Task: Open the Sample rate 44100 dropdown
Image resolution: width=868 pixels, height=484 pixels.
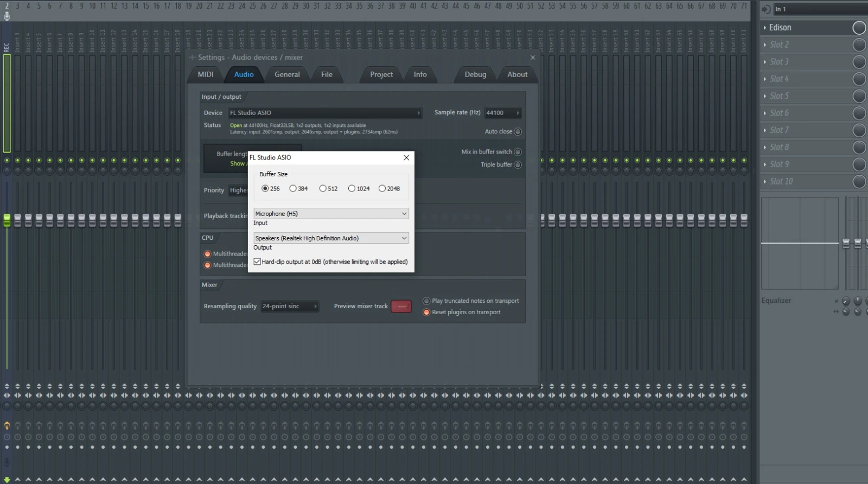Action: [x=502, y=113]
